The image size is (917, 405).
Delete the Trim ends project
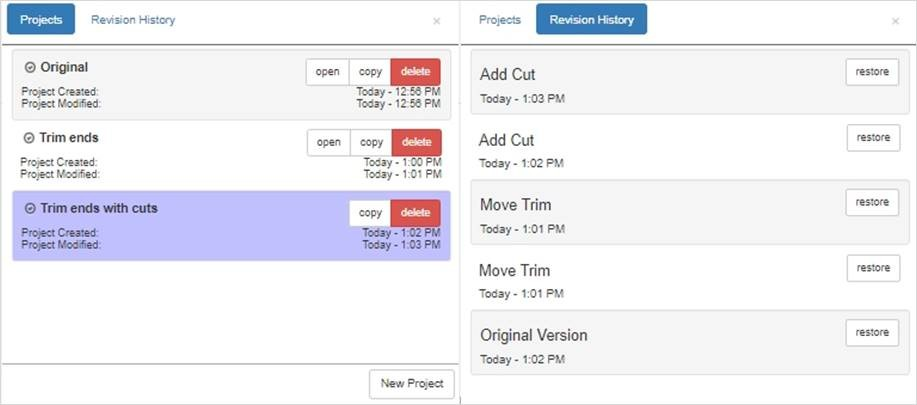tap(416, 143)
